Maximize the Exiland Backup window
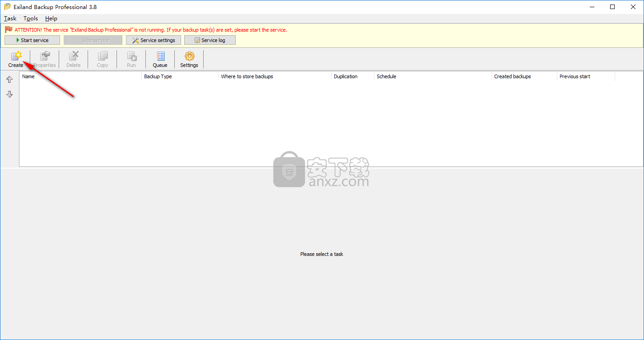 pos(612,7)
